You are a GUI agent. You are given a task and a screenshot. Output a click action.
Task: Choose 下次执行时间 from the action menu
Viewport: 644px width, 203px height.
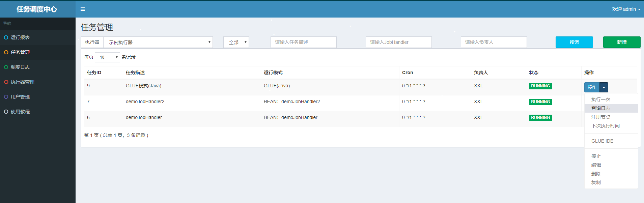pyautogui.click(x=611, y=126)
